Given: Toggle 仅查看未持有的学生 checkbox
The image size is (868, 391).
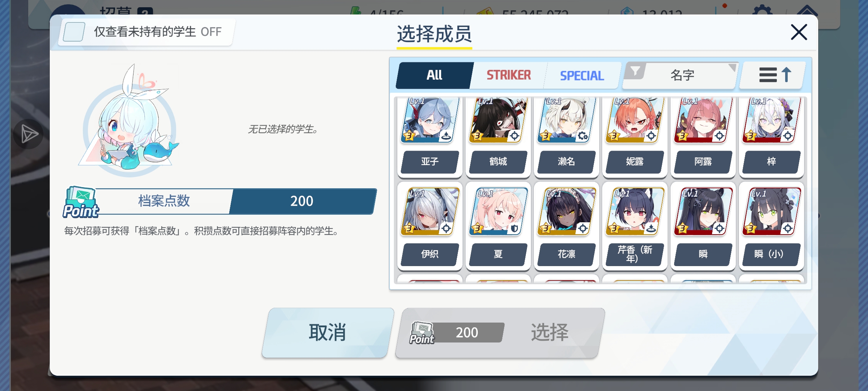Looking at the screenshot, I should pos(74,32).
